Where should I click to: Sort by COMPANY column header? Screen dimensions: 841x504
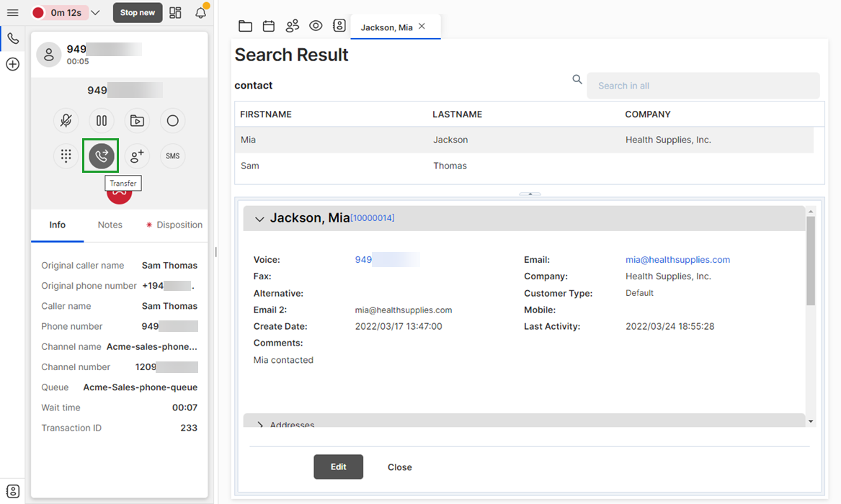click(x=647, y=114)
